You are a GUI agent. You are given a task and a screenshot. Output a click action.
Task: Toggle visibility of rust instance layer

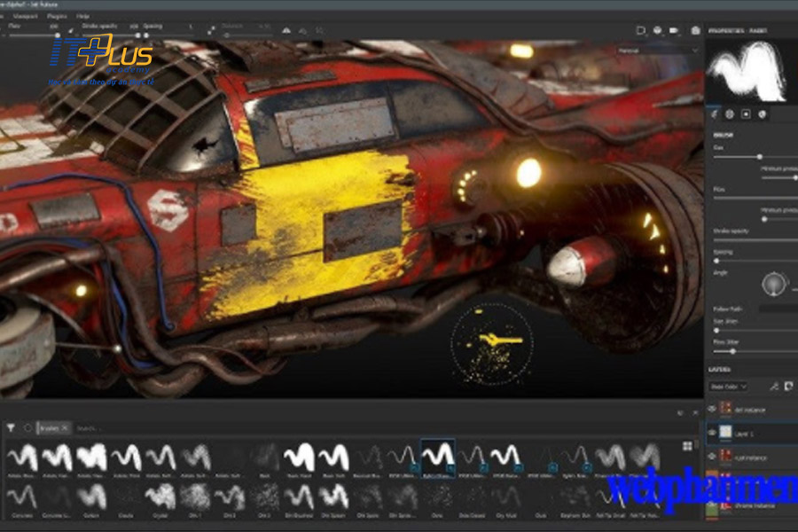tap(711, 457)
